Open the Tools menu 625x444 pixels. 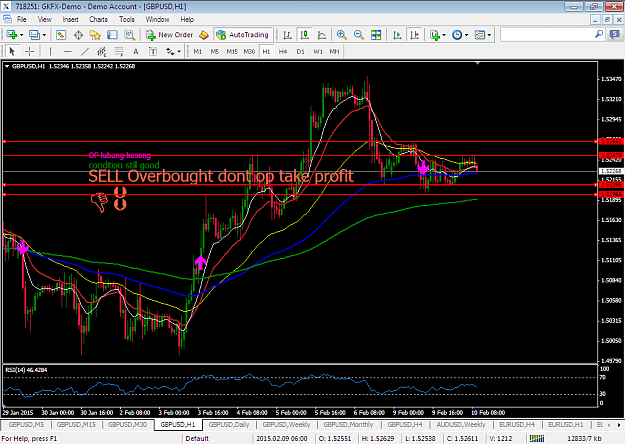pos(127,20)
